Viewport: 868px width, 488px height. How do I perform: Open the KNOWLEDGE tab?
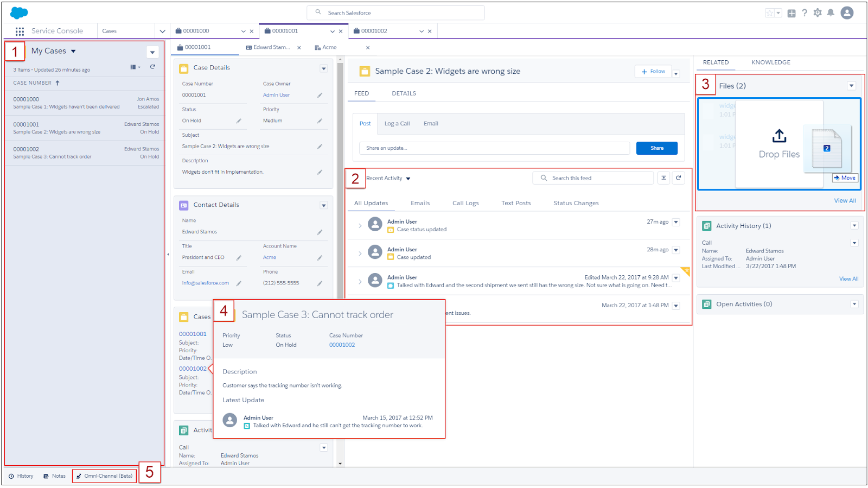(x=771, y=62)
